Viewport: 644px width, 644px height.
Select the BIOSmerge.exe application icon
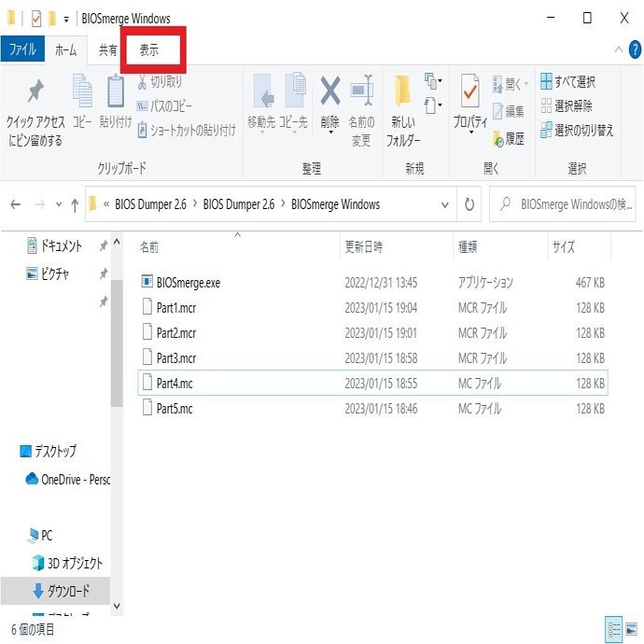click(147, 281)
